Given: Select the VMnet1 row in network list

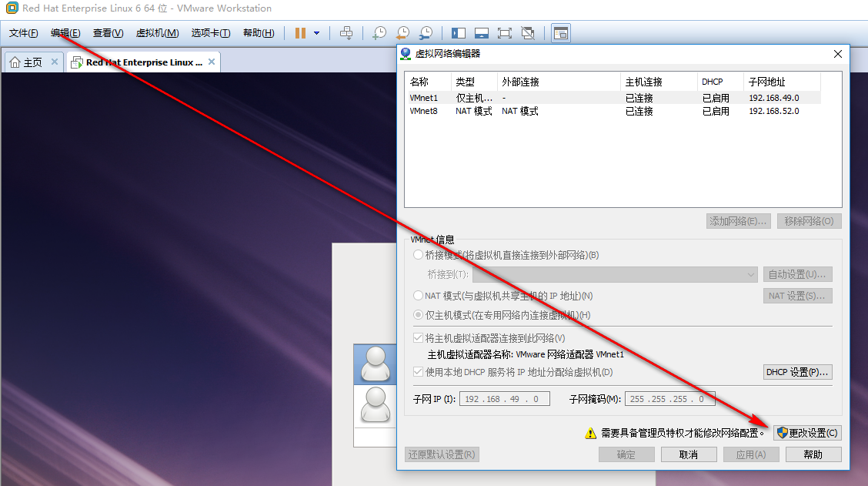Looking at the screenshot, I should pyautogui.click(x=614, y=98).
